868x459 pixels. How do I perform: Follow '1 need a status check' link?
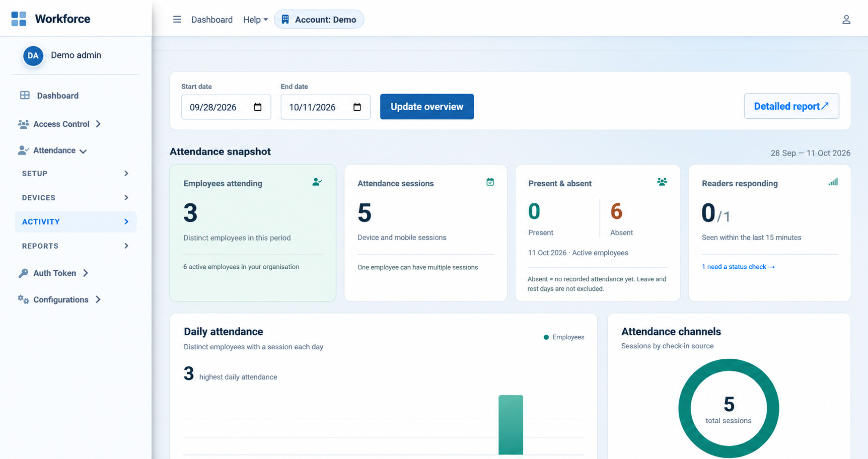(x=738, y=267)
